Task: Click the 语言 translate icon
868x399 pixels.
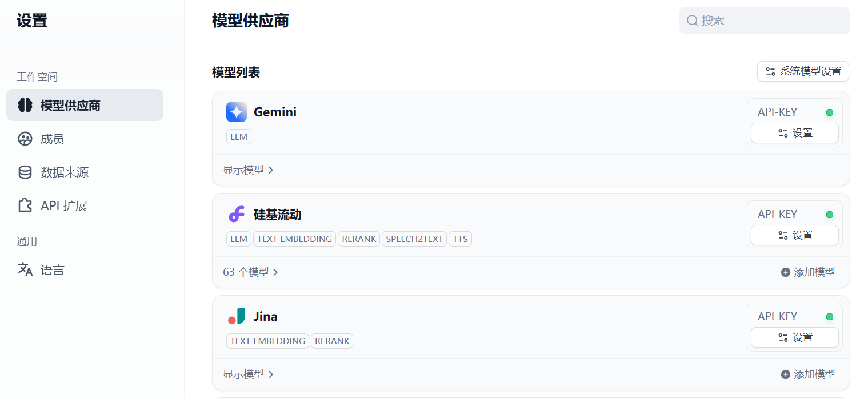Action: (x=25, y=269)
